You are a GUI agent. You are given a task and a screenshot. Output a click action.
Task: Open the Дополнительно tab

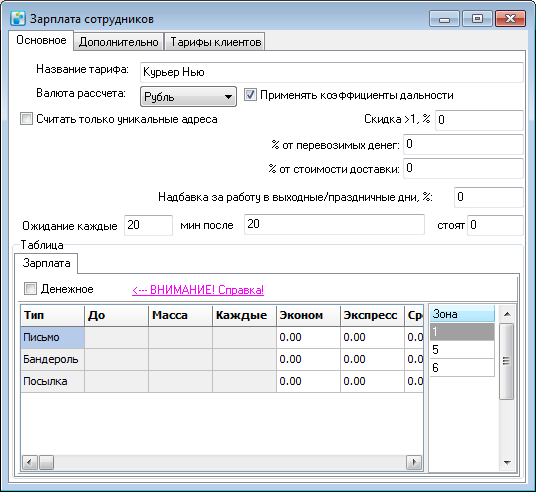119,42
